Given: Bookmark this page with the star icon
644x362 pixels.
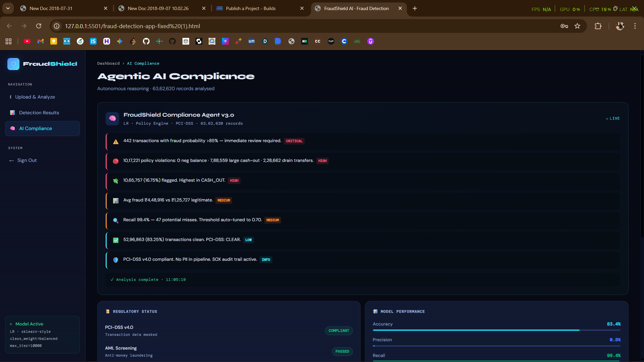Looking at the screenshot, I should coord(577,26).
